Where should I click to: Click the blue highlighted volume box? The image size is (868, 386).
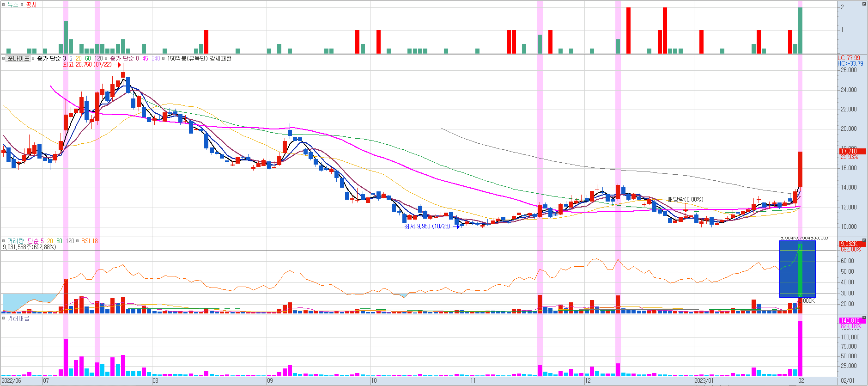coord(797,269)
